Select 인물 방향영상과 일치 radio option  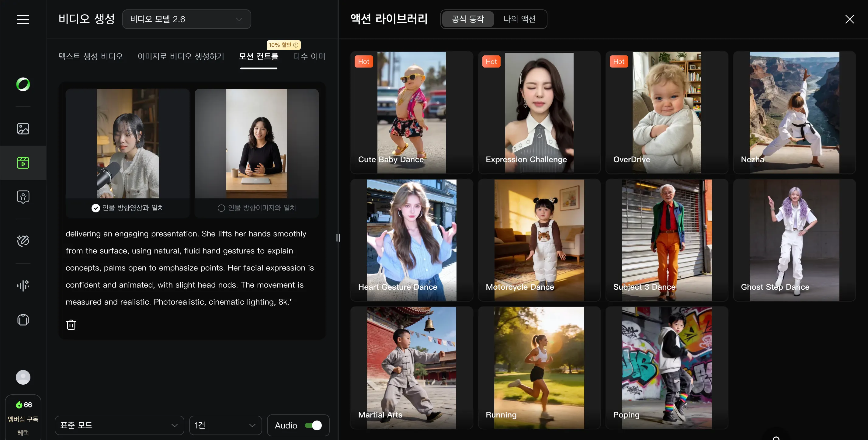96,208
